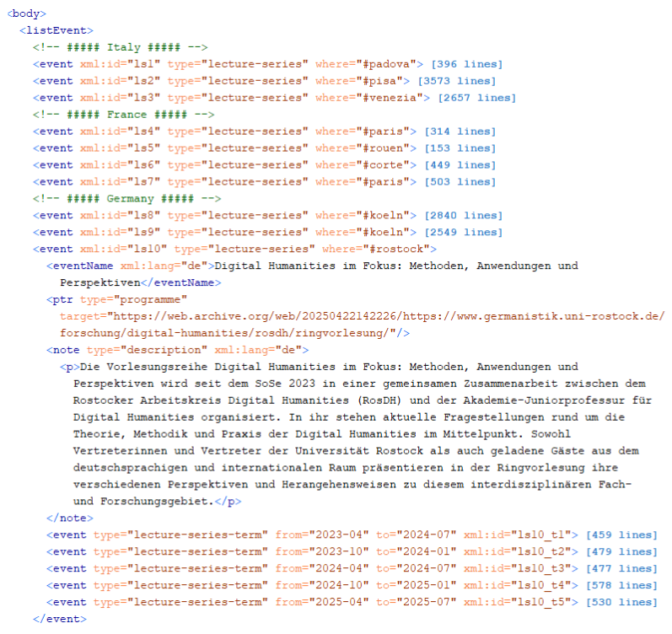
Task: Click the <ptr type="programme" tag
Action: (x=117, y=299)
